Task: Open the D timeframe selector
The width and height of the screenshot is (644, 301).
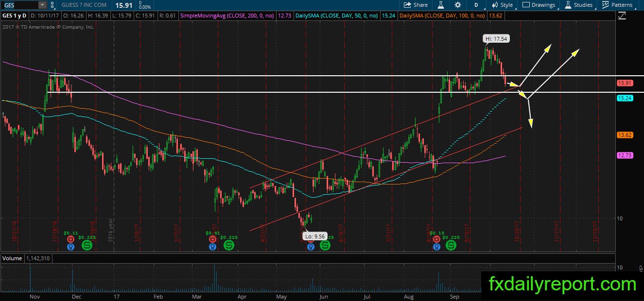Action: [476, 5]
